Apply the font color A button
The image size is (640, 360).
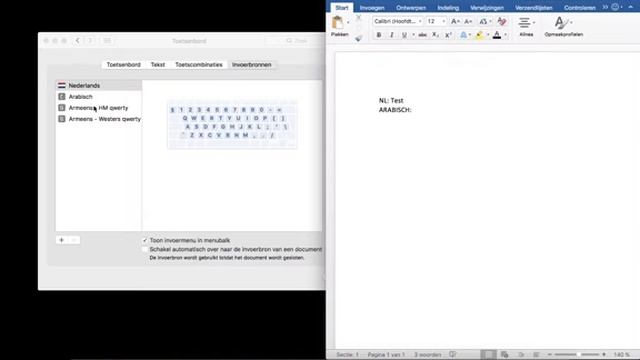497,35
